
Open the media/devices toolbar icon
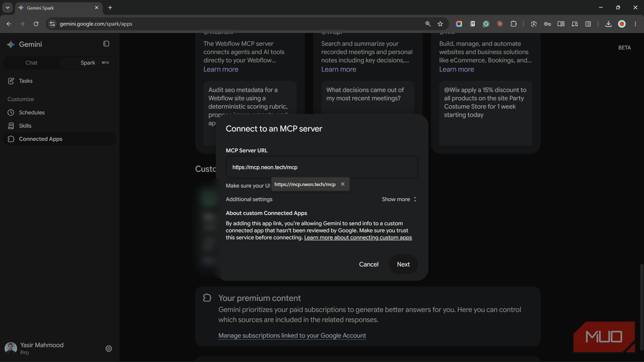tap(574, 24)
